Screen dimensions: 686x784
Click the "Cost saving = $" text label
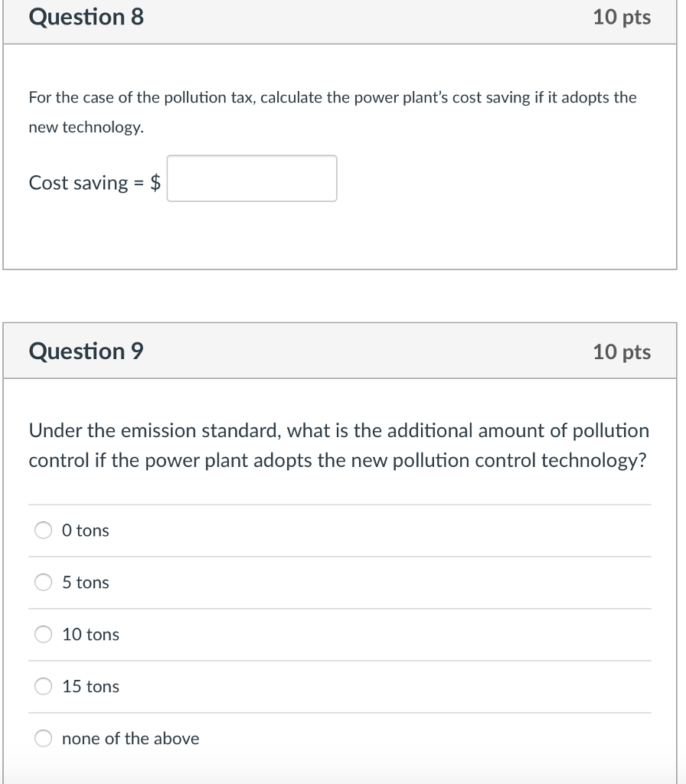point(93,182)
